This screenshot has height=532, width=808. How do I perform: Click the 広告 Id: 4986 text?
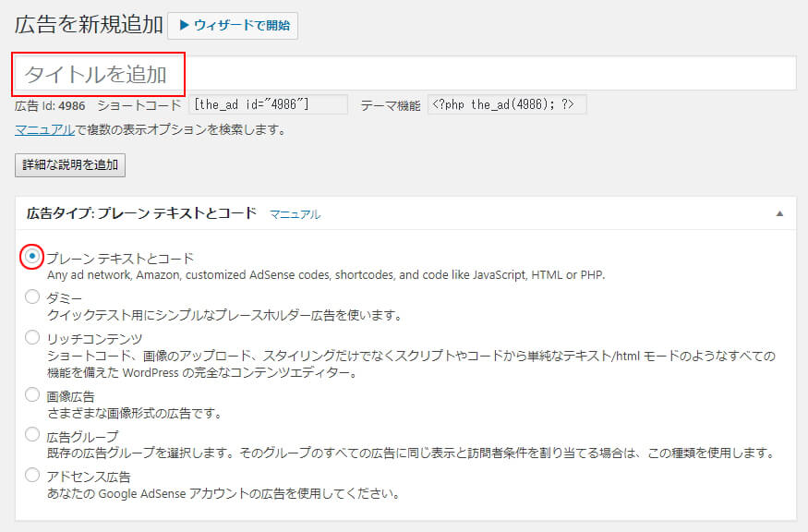[50, 105]
